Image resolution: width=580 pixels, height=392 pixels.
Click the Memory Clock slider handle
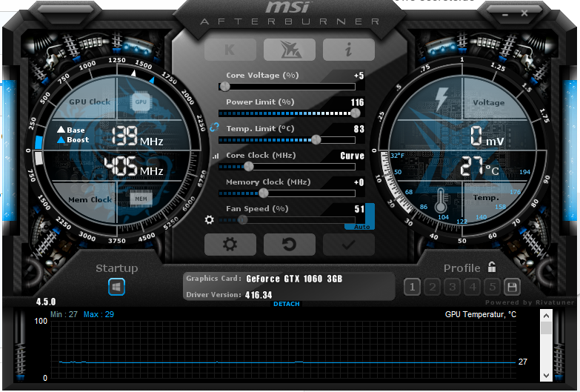point(263,193)
